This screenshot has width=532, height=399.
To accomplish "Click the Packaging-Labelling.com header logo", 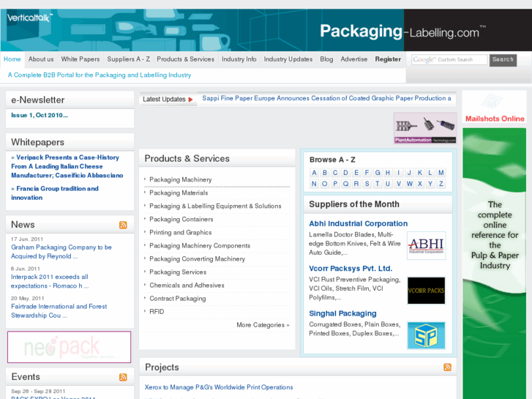I will pyautogui.click(x=403, y=31).
